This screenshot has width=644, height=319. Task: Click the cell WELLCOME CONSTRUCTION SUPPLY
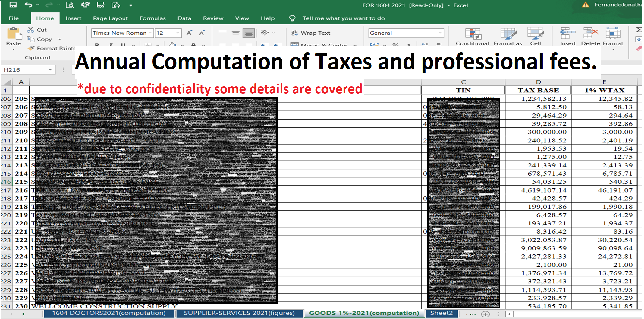tap(225, 306)
